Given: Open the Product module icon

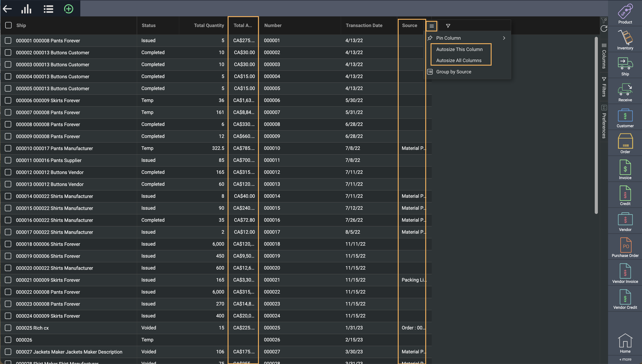Looking at the screenshot, I should coord(625,14).
